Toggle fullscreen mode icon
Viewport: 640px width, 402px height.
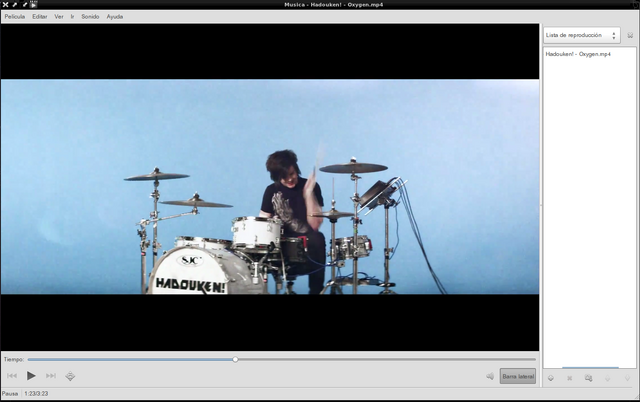70,376
